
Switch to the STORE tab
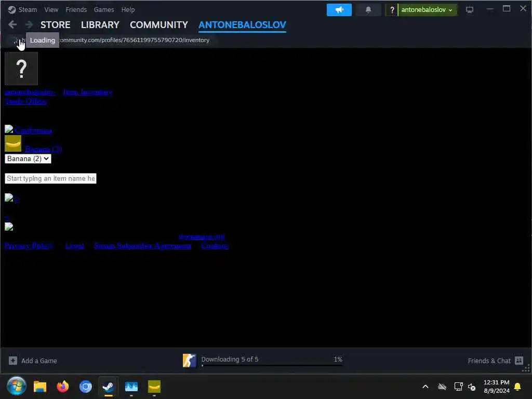pyautogui.click(x=55, y=25)
